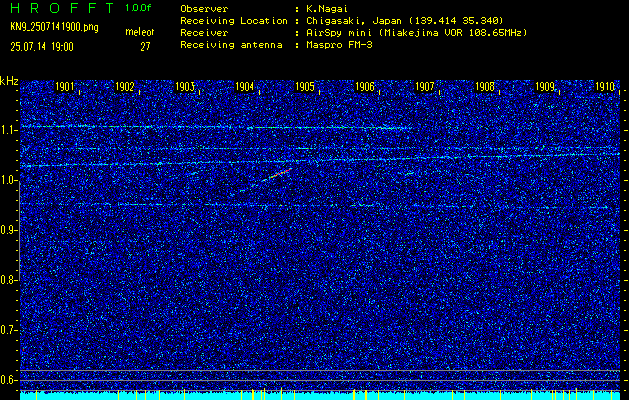Click the 1909 time marker
629x400 pixels.
click(545, 87)
